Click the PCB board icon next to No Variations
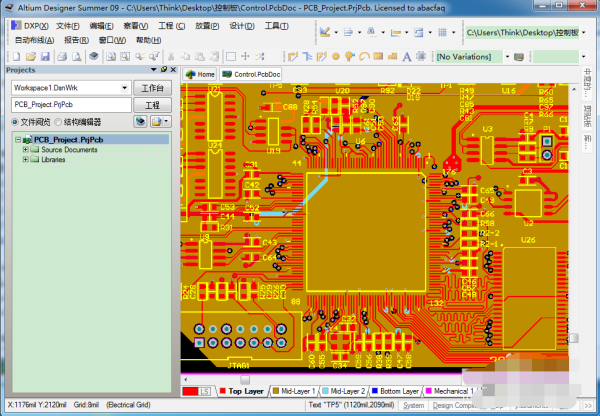The image size is (600, 416). pos(519,57)
